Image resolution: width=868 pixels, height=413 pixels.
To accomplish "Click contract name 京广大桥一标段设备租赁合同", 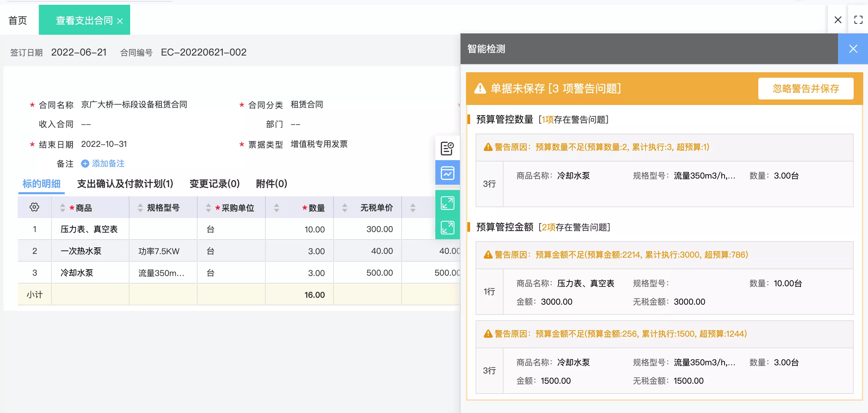I will tap(134, 105).
